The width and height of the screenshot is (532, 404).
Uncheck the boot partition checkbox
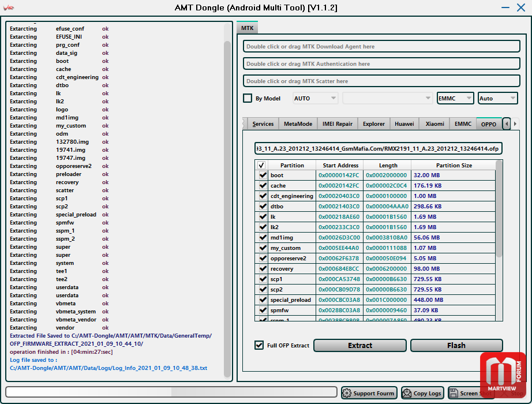pyautogui.click(x=263, y=175)
